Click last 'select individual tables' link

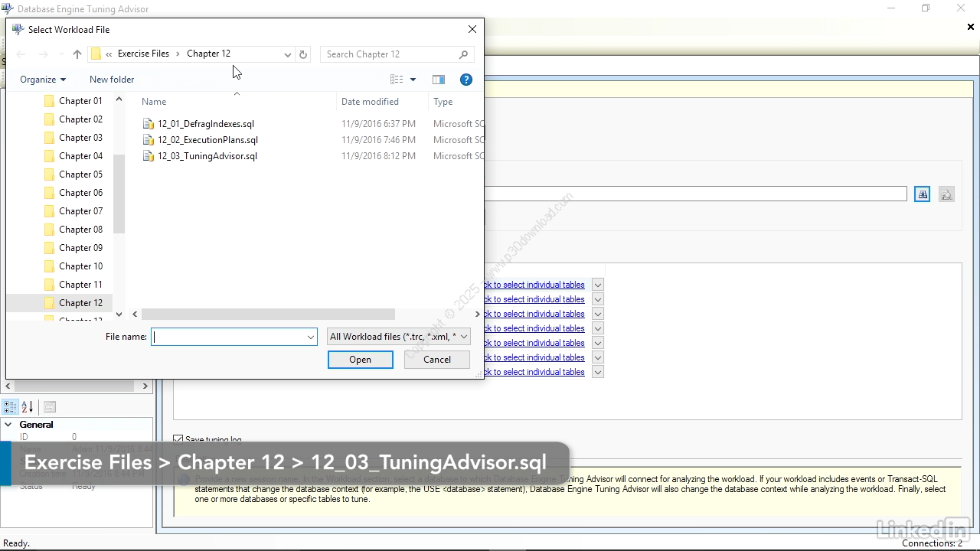point(534,372)
